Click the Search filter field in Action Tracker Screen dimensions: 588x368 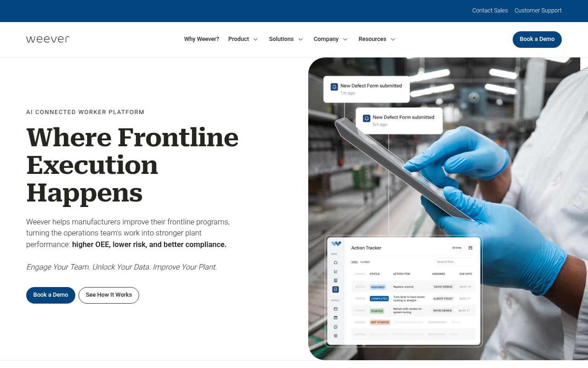(455, 262)
